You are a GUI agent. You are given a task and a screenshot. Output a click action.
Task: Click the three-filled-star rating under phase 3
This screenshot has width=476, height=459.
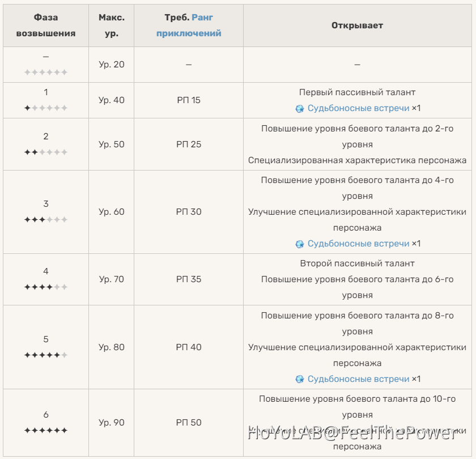[x=46, y=220]
